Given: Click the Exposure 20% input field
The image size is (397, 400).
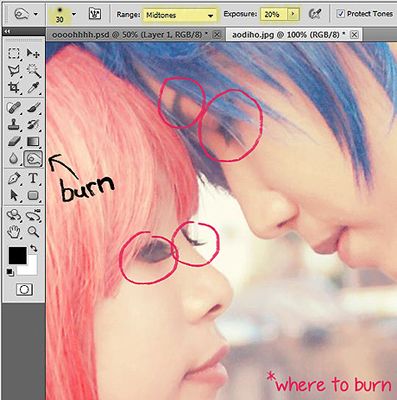Looking at the screenshot, I should click(274, 14).
